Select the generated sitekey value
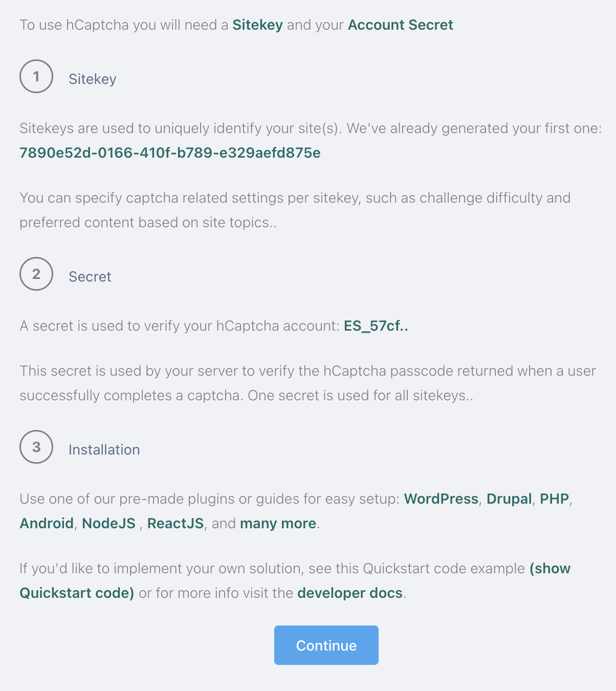 click(170, 153)
